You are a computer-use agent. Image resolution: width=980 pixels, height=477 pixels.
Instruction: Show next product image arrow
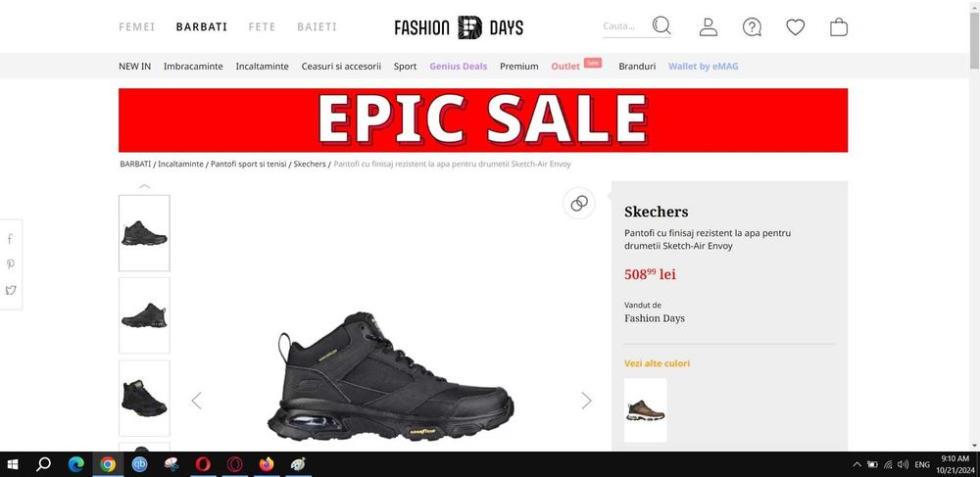tap(586, 401)
